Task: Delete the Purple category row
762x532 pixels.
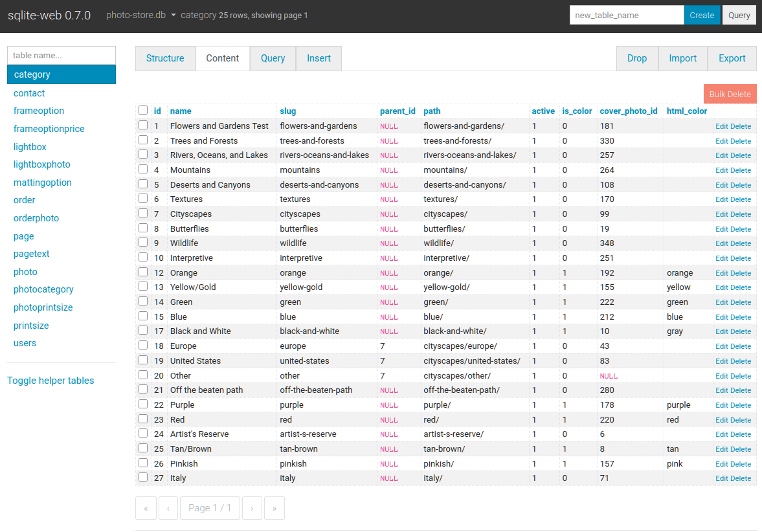Action: (x=741, y=405)
